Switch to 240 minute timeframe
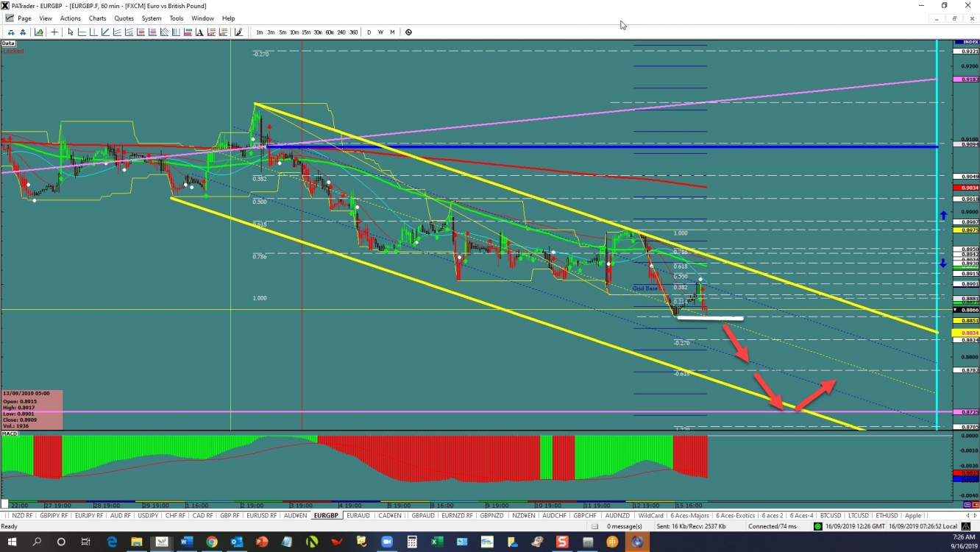980x552 pixels. point(341,32)
